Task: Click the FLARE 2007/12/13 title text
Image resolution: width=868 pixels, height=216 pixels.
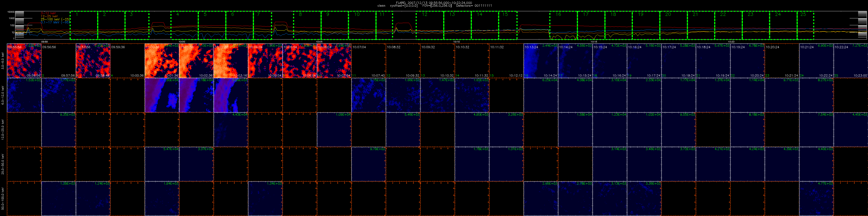Action: [434, 3]
